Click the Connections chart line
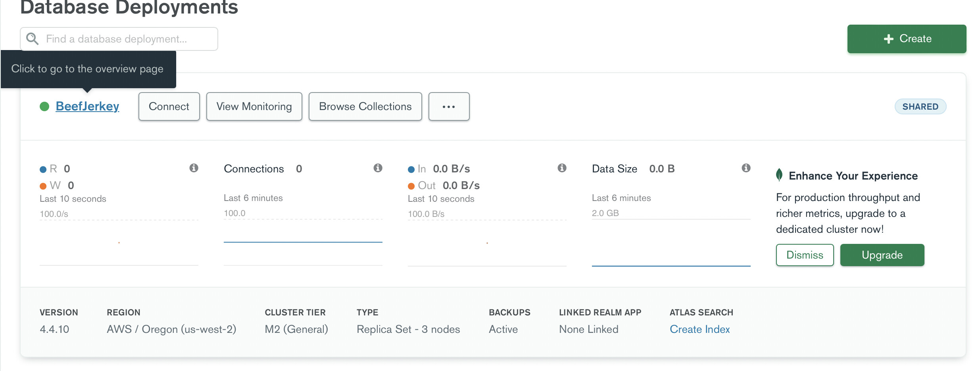The image size is (980, 371). (303, 242)
